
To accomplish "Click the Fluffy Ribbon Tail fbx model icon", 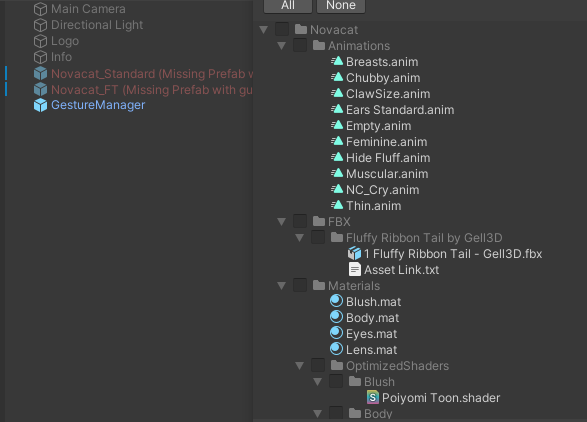I will [354, 253].
